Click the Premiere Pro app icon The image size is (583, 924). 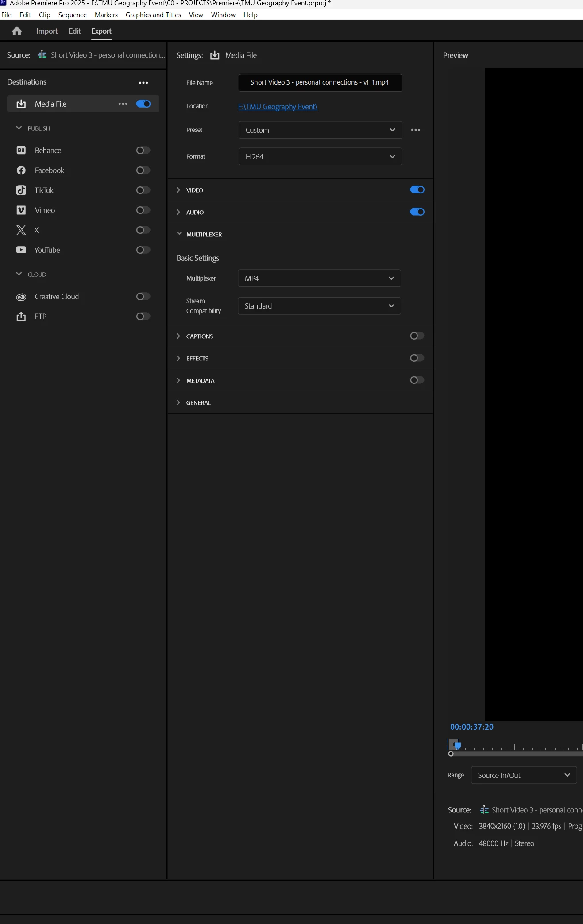point(3,3)
